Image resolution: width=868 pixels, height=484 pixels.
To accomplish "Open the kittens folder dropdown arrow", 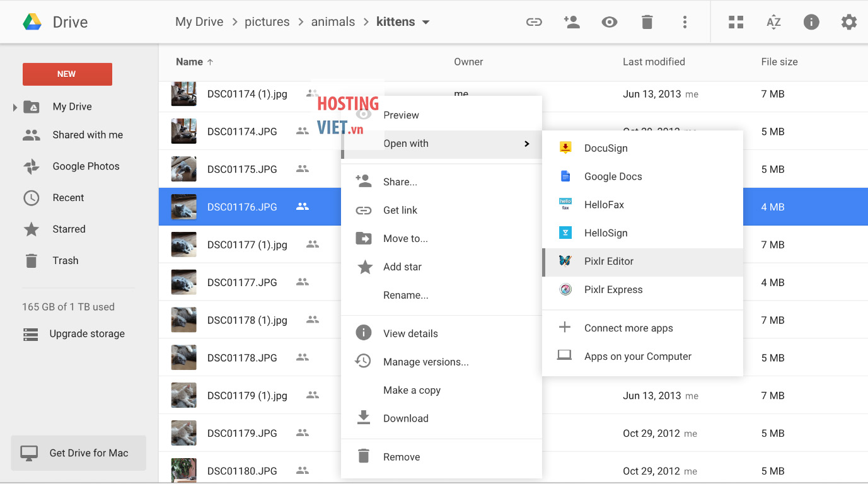I will 426,22.
